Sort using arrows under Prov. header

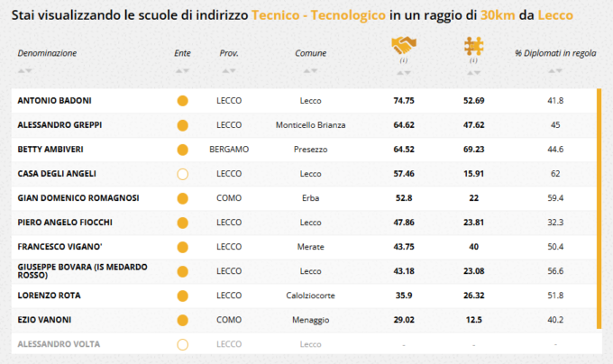point(229,70)
